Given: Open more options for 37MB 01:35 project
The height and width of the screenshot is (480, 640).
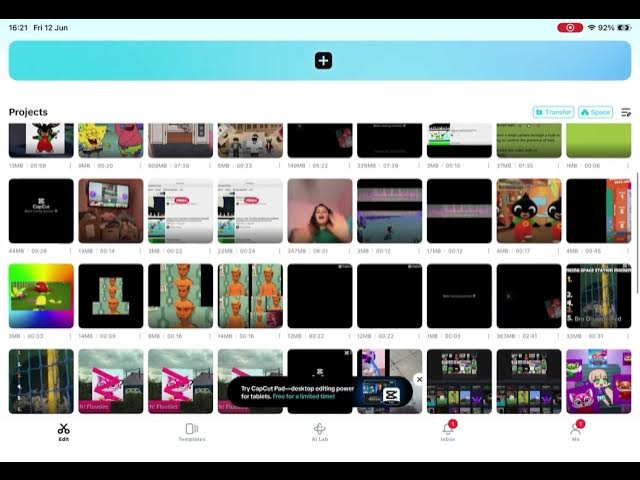Looking at the screenshot, I should coord(558,166).
